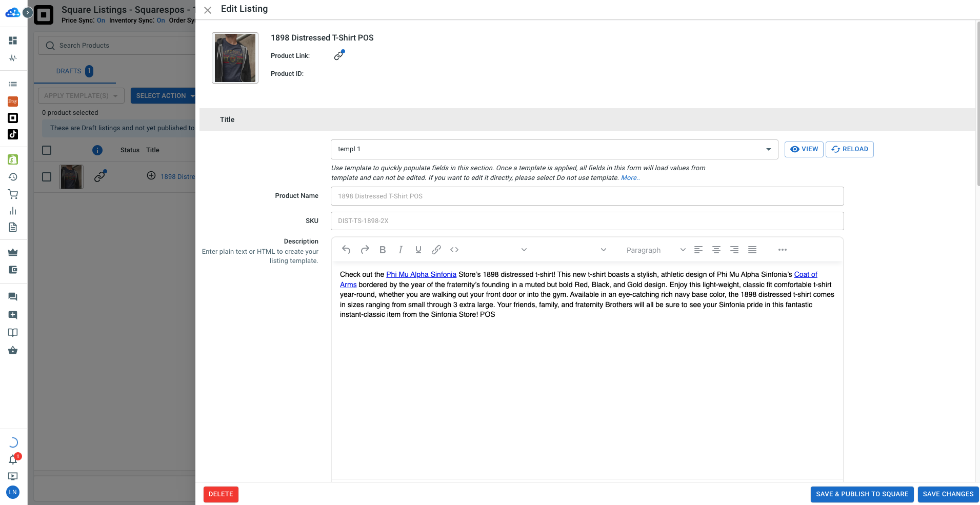Viewport: 980px width, 505px height.
Task: Open the LN user avatar
Action: click(13, 492)
